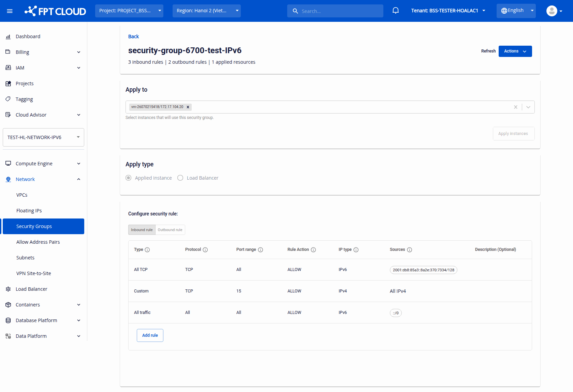Click the Data Platform icon

click(8, 336)
